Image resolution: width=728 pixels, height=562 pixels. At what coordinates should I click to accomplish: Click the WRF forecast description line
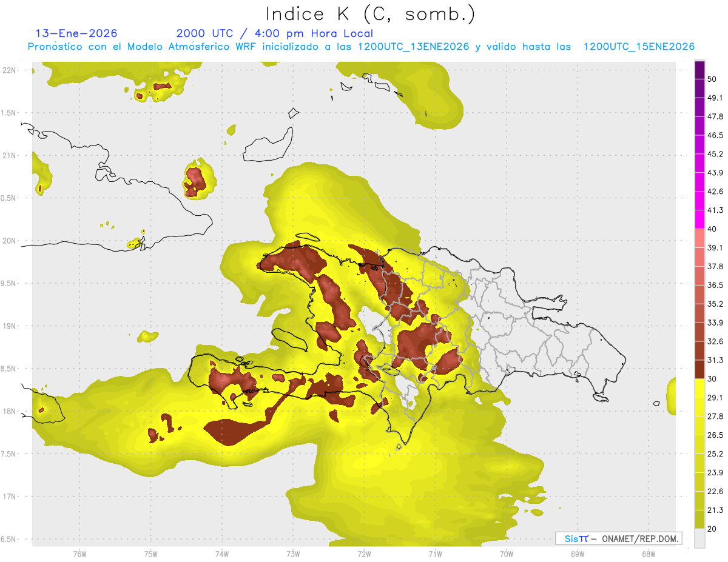pos(361,47)
